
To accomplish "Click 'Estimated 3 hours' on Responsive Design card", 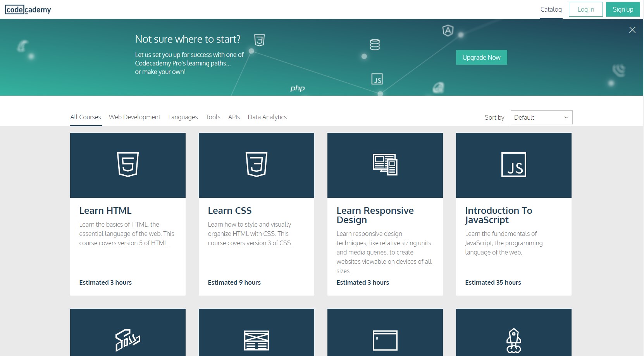I will pyautogui.click(x=363, y=282).
